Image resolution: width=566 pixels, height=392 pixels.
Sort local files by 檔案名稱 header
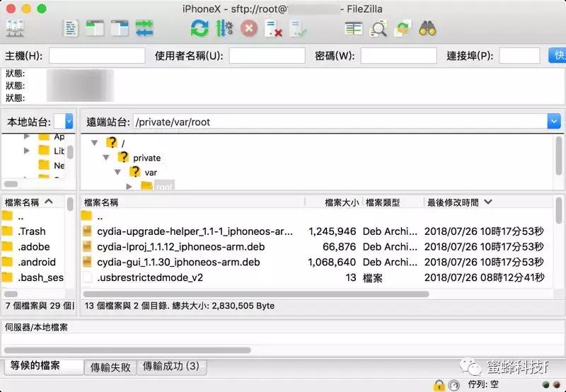(x=33, y=202)
